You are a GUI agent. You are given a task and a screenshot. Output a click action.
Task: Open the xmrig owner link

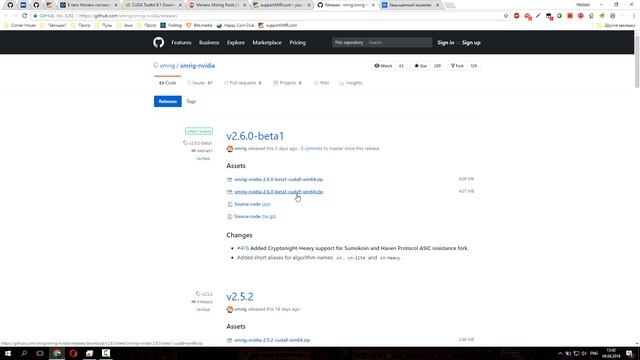[x=167, y=66]
